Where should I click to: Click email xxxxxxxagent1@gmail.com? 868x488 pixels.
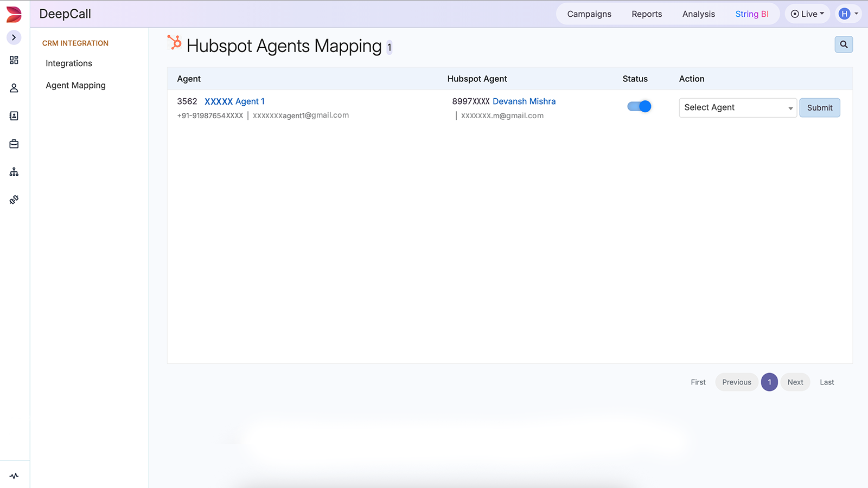(x=301, y=115)
